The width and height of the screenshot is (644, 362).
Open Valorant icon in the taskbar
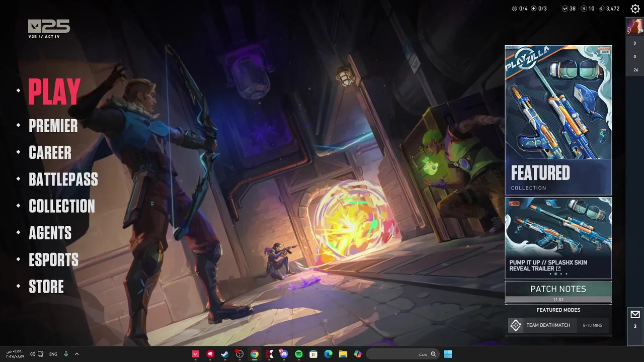coord(195,354)
